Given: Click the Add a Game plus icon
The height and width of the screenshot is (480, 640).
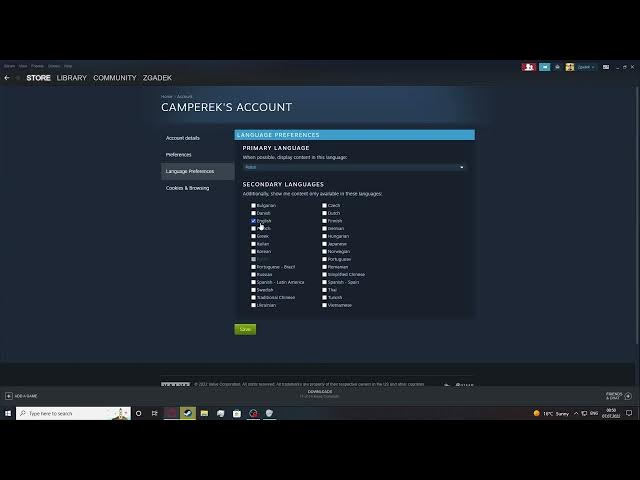Looking at the screenshot, I should (x=9, y=396).
